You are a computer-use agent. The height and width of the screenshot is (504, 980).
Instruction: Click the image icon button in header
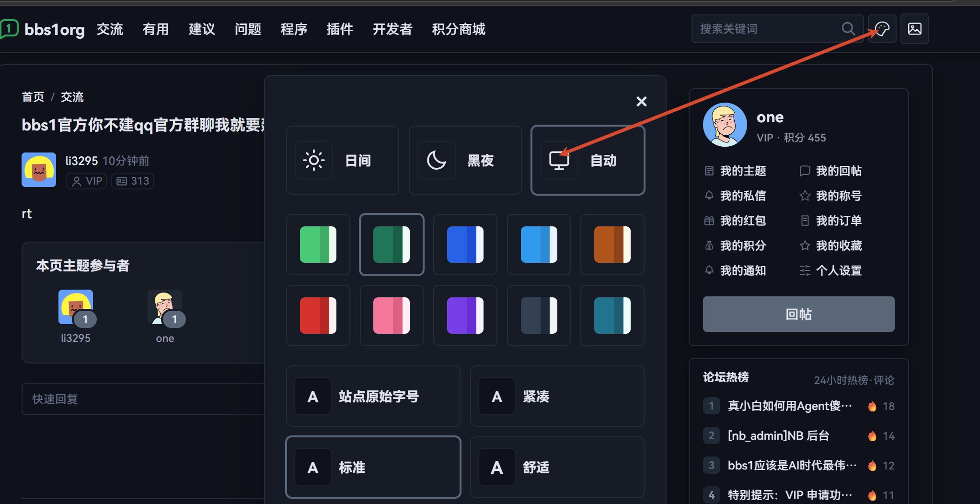pyautogui.click(x=914, y=29)
